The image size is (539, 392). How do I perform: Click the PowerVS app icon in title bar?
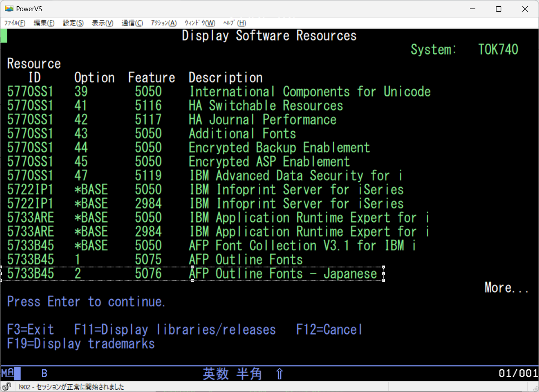pos(9,9)
